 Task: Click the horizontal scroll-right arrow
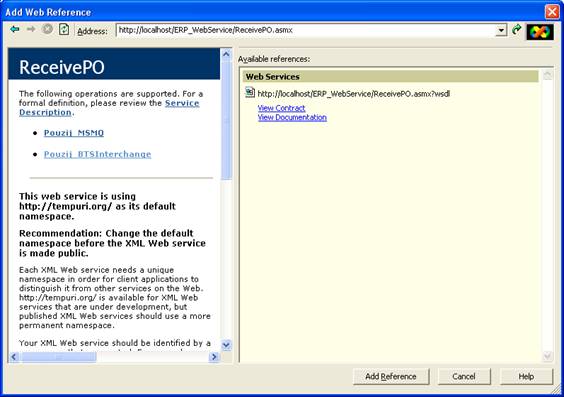tap(214, 357)
